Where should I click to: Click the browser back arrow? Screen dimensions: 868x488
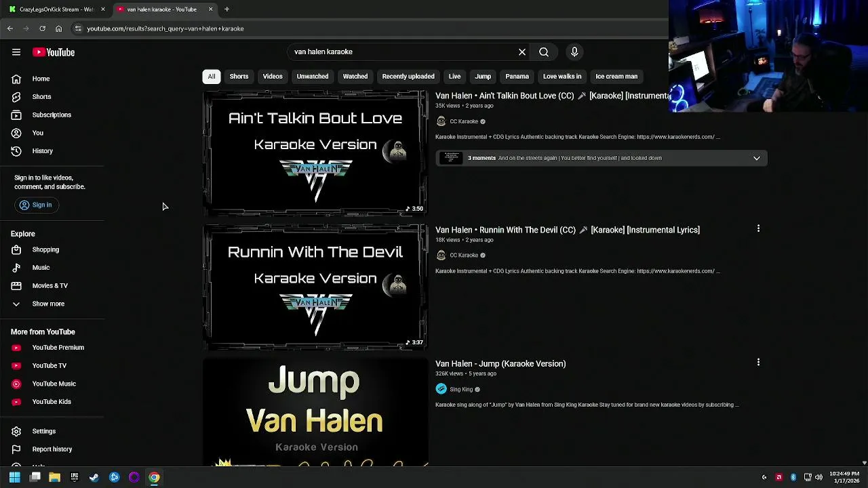10,28
